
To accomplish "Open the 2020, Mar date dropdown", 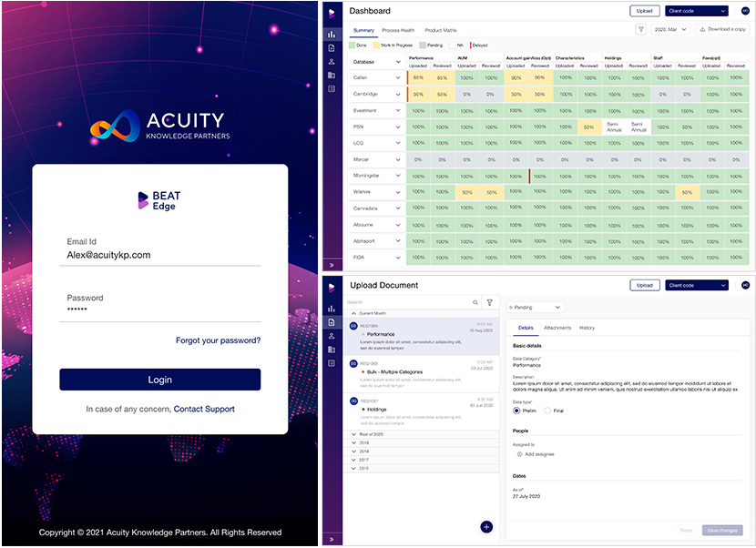I will pyautogui.click(x=670, y=29).
